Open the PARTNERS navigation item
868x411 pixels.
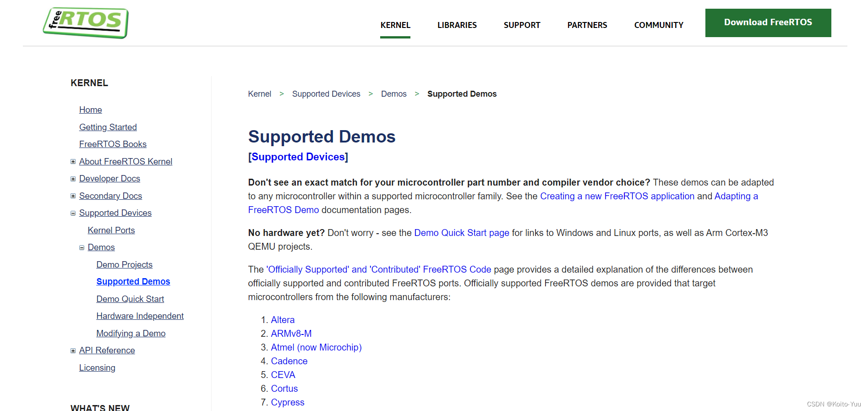coord(587,25)
